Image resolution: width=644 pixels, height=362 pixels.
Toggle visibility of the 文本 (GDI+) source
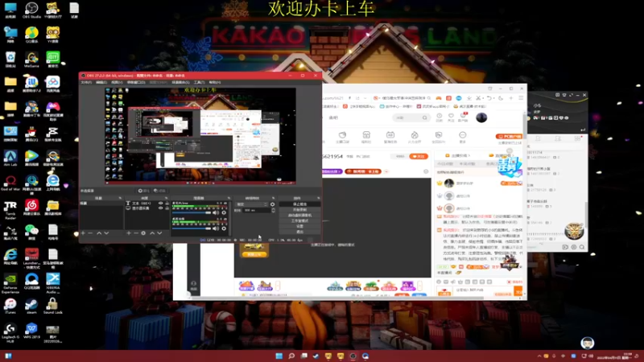(x=160, y=204)
